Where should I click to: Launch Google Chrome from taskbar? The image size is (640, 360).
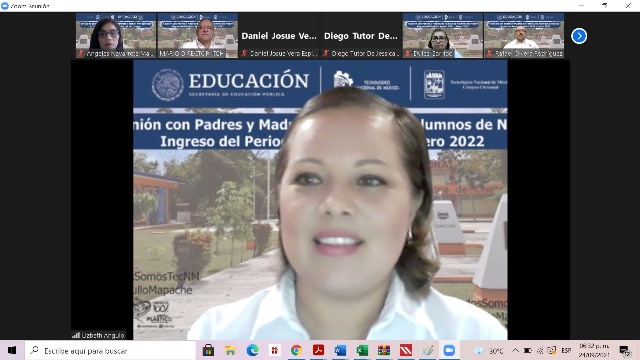click(296, 350)
